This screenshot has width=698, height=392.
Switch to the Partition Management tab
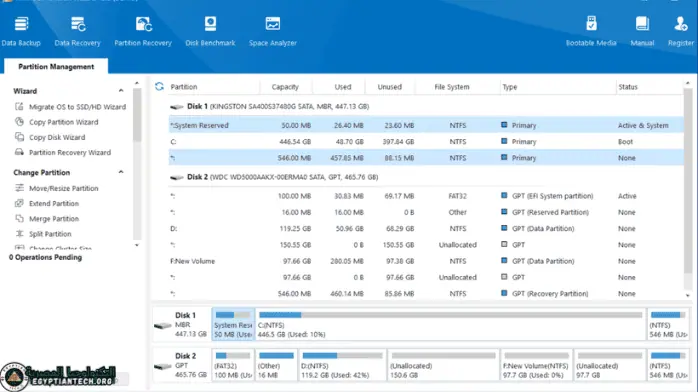click(x=56, y=66)
